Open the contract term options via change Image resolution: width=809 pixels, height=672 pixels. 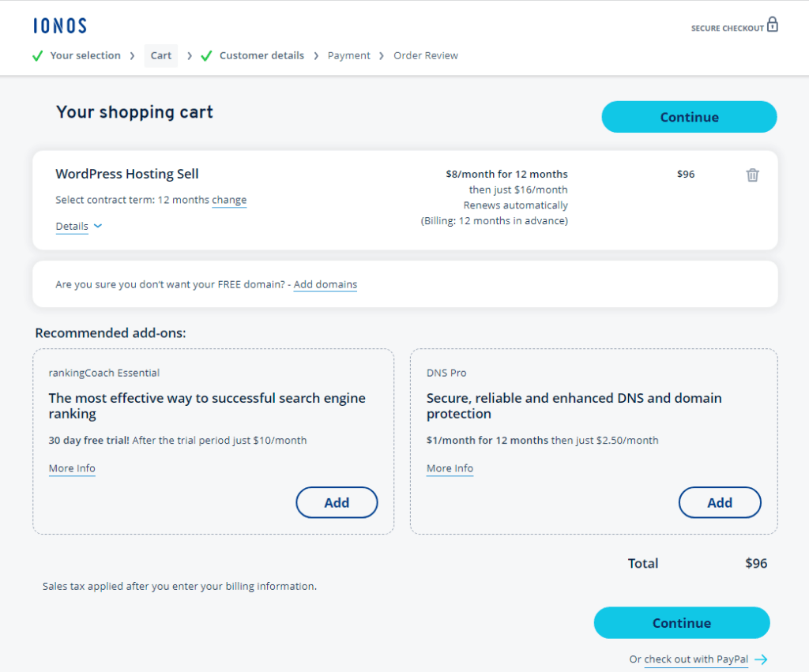(229, 200)
